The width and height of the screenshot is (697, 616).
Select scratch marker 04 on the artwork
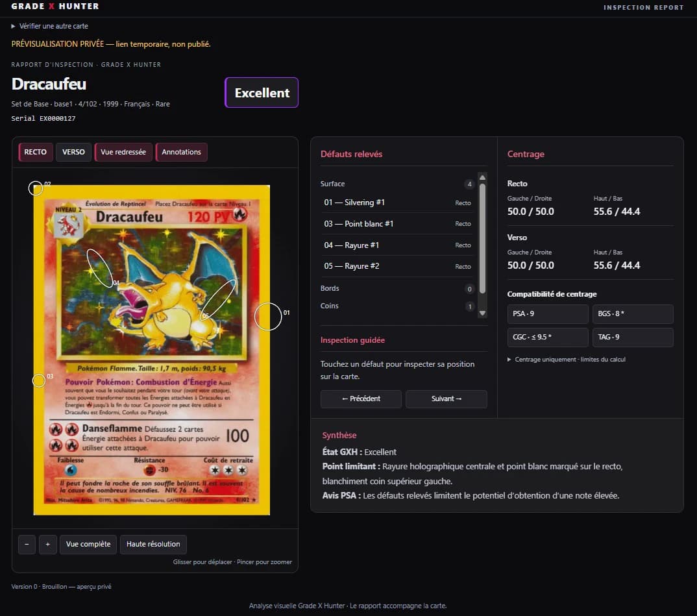pos(99,268)
